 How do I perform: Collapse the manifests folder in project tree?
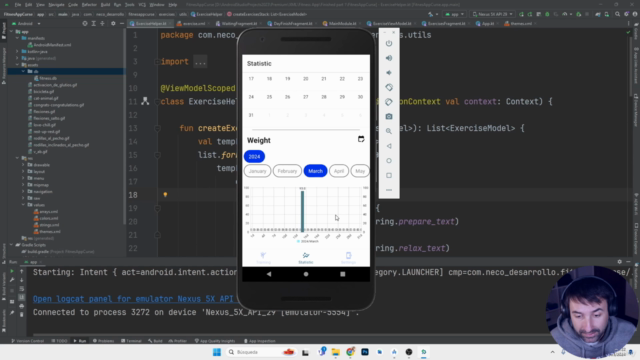[18, 38]
